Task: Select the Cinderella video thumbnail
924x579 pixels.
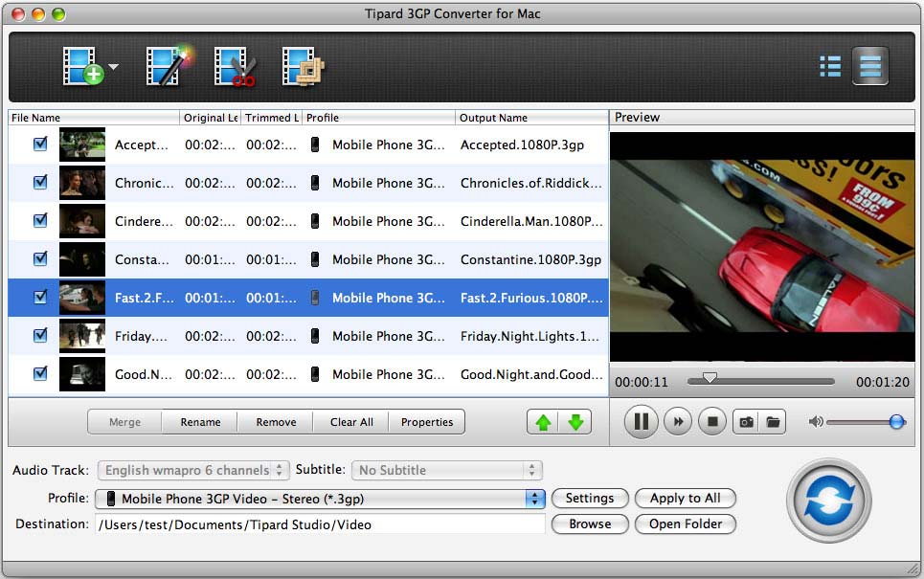Action: tap(82, 221)
